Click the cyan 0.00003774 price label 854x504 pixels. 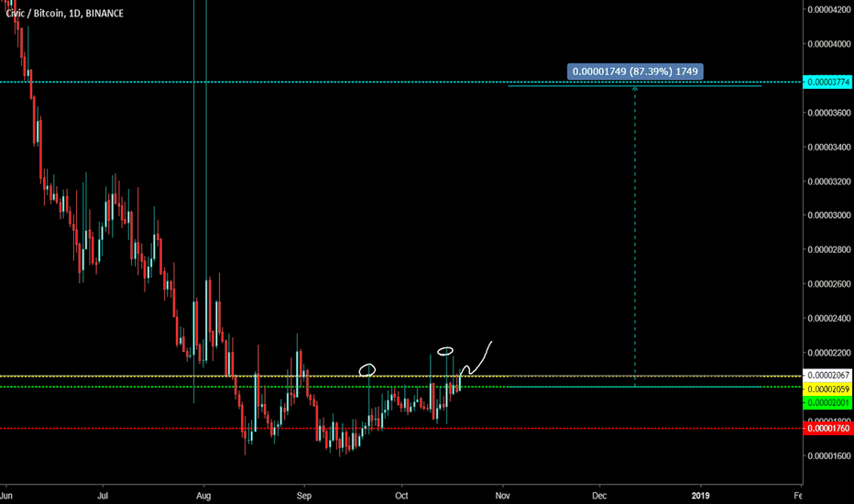click(827, 82)
